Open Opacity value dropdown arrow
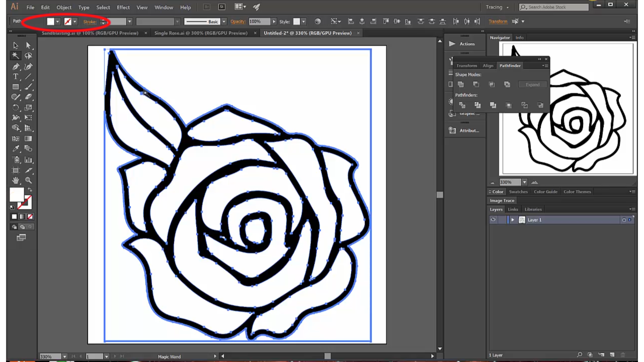Image resolution: width=644 pixels, height=362 pixels. click(x=274, y=21)
